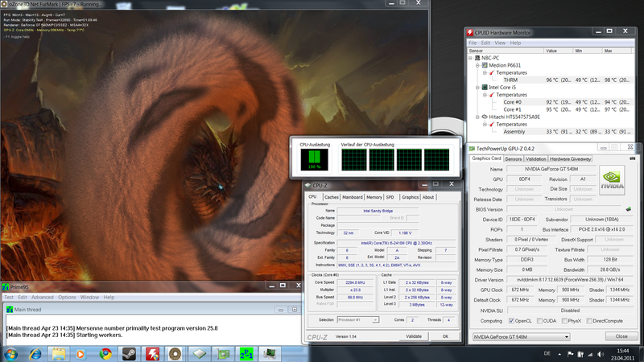Switch to the Mainboard tab in CPU-Z

tap(352, 197)
